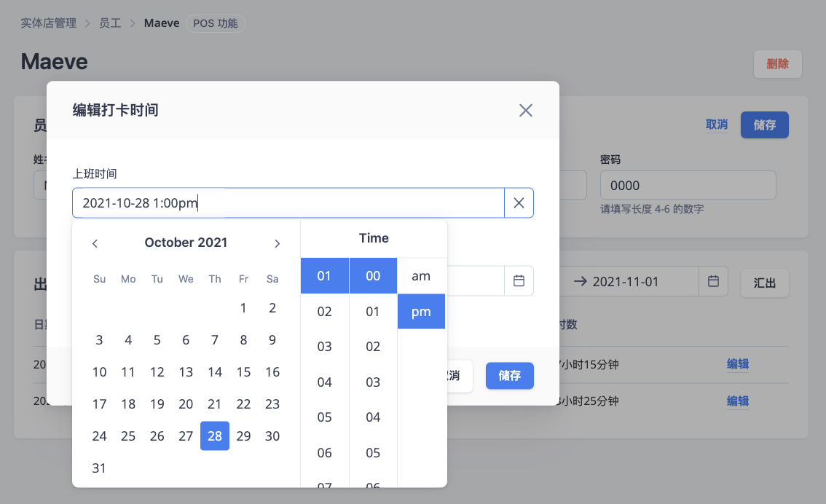Pick October 16 in calendar
Screen dimensions: 826x504
pos(272,372)
